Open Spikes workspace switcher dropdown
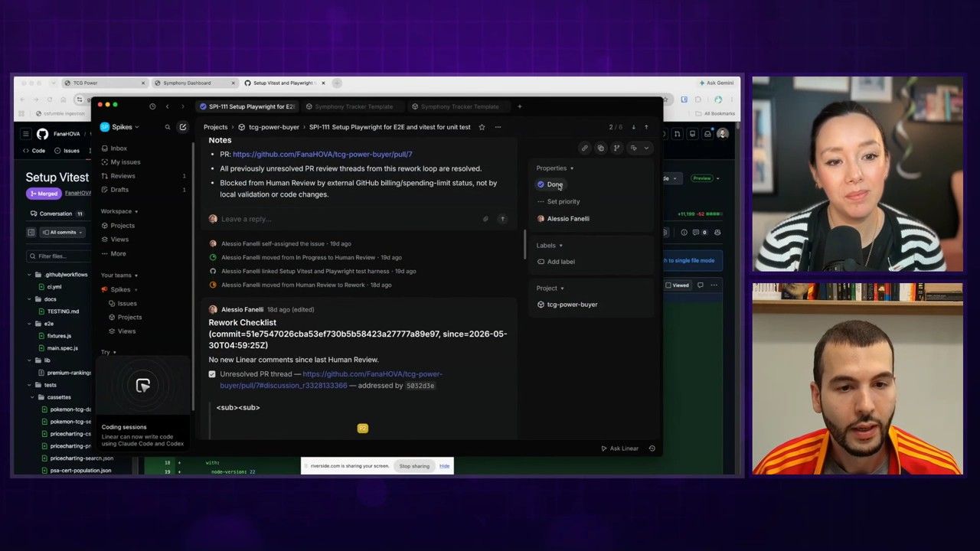980x551 pixels. pyautogui.click(x=120, y=127)
